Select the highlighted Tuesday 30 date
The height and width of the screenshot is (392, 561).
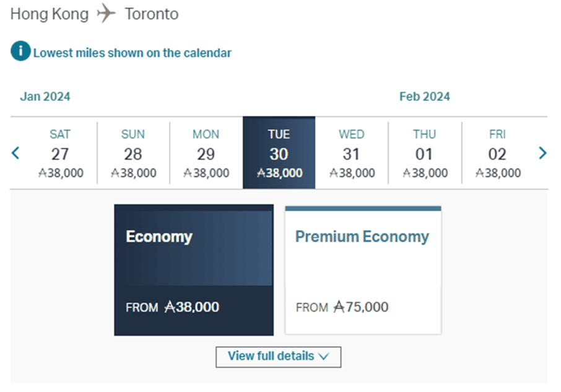tap(279, 154)
